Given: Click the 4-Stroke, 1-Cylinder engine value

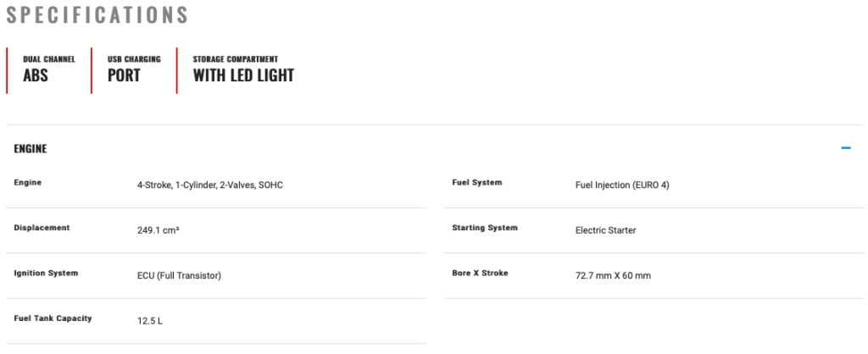Looking at the screenshot, I should (209, 185).
